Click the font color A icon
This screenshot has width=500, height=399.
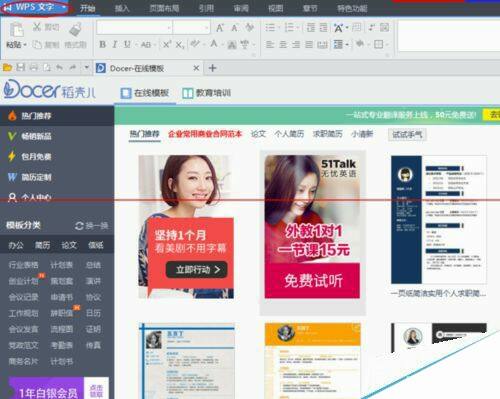pos(214,44)
